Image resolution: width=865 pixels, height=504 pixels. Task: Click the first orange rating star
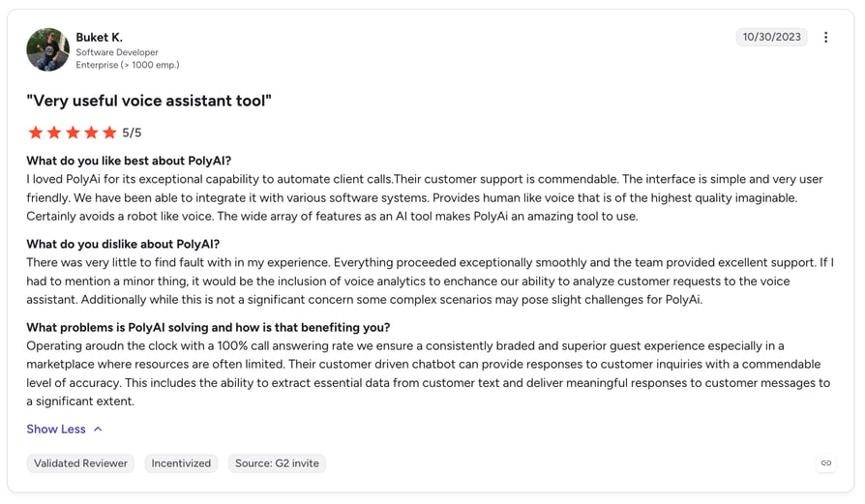[35, 133]
